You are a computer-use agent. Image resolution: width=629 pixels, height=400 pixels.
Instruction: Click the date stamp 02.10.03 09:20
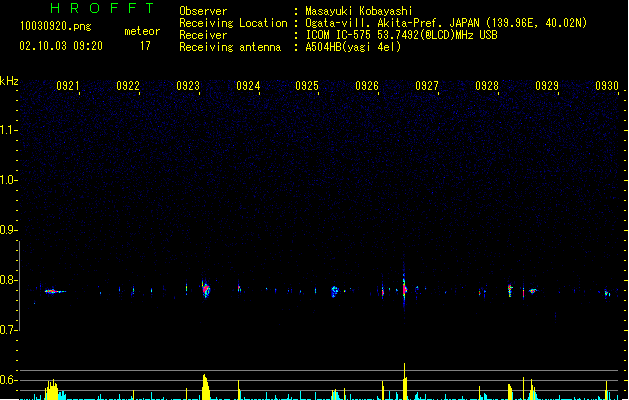(x=61, y=46)
